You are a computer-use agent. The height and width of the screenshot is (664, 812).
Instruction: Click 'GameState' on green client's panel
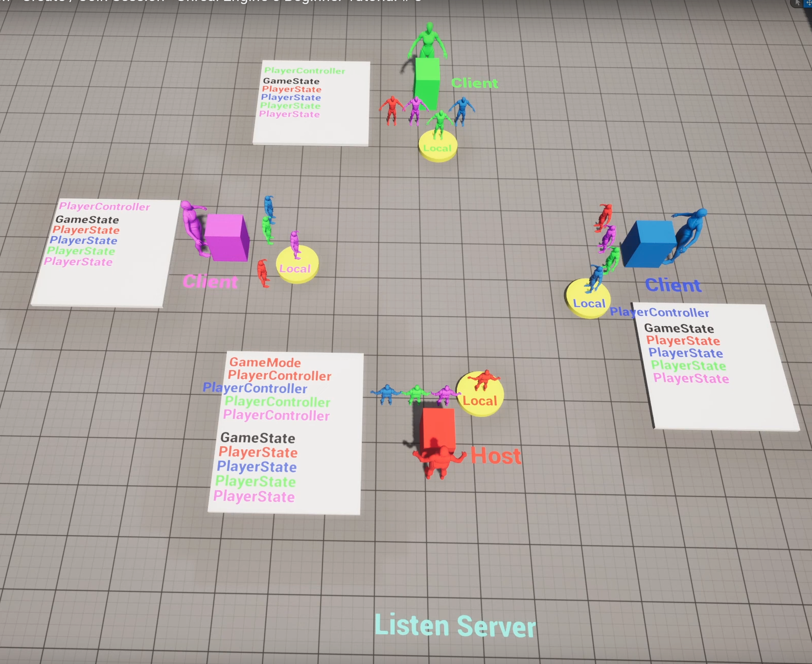pos(291,81)
